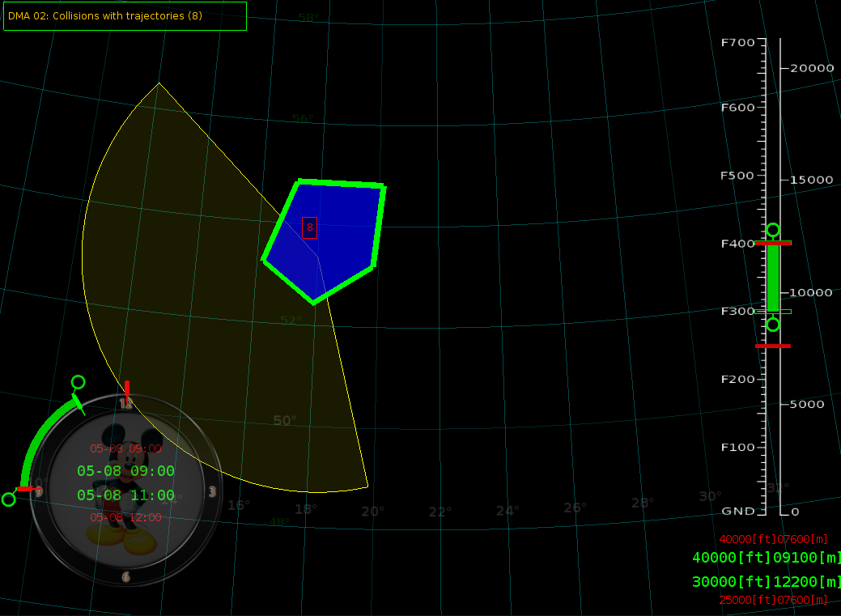This screenshot has height=616, width=841.
Task: Click the 15000 meter scale label
Action: pos(812,180)
